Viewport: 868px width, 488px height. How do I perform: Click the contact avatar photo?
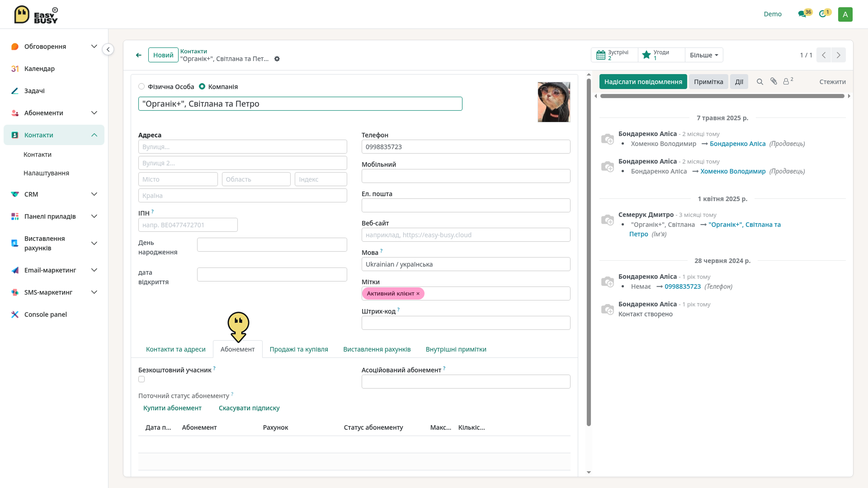554,102
